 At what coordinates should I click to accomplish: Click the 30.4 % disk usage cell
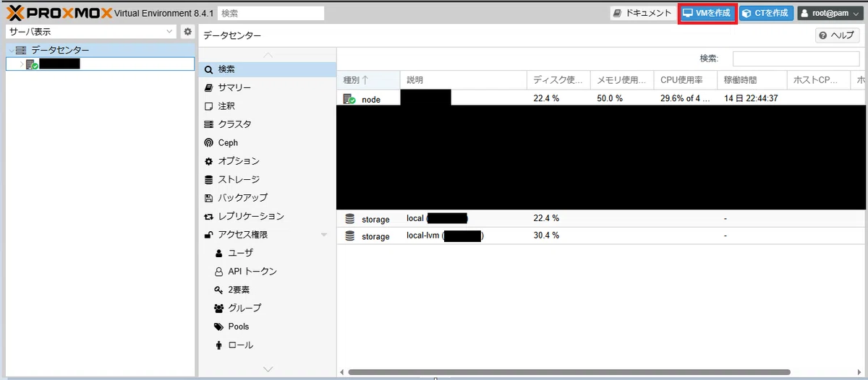pyautogui.click(x=546, y=236)
